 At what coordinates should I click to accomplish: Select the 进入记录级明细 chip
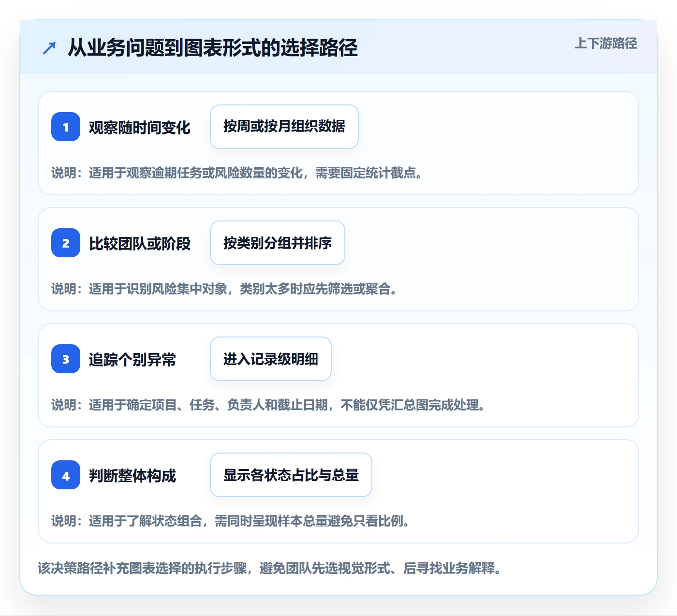click(x=271, y=359)
